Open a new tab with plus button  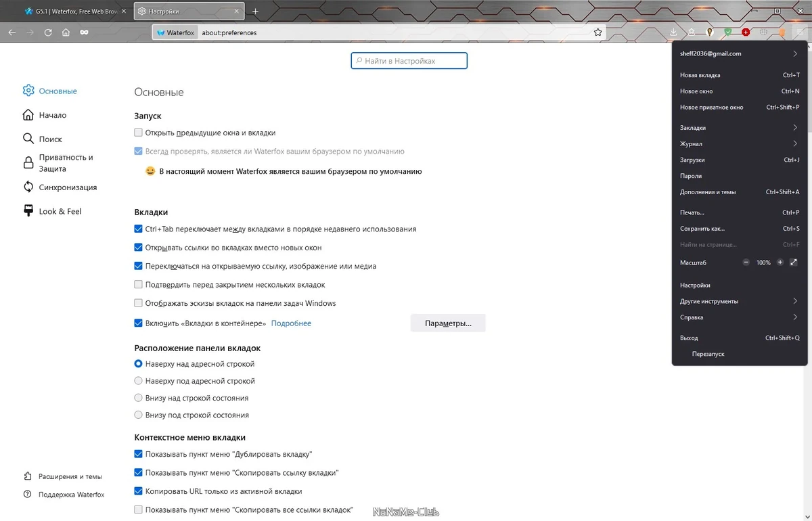(x=255, y=12)
